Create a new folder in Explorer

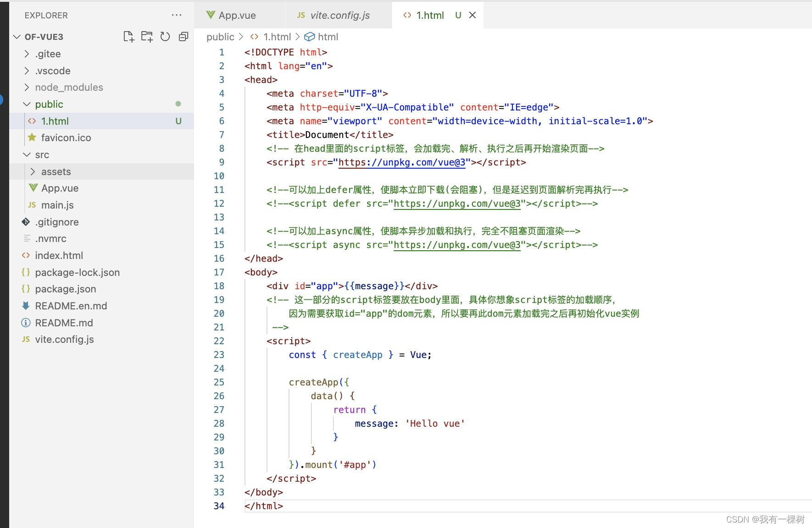(147, 37)
